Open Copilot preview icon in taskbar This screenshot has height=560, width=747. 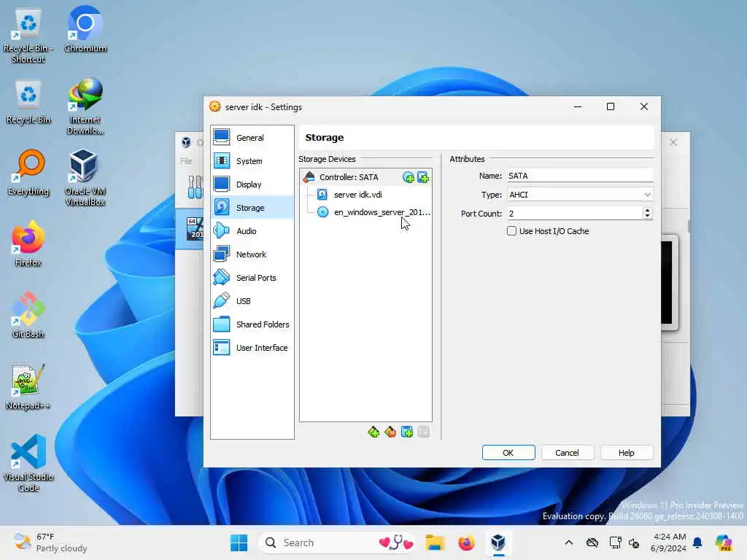pyautogui.click(x=724, y=542)
